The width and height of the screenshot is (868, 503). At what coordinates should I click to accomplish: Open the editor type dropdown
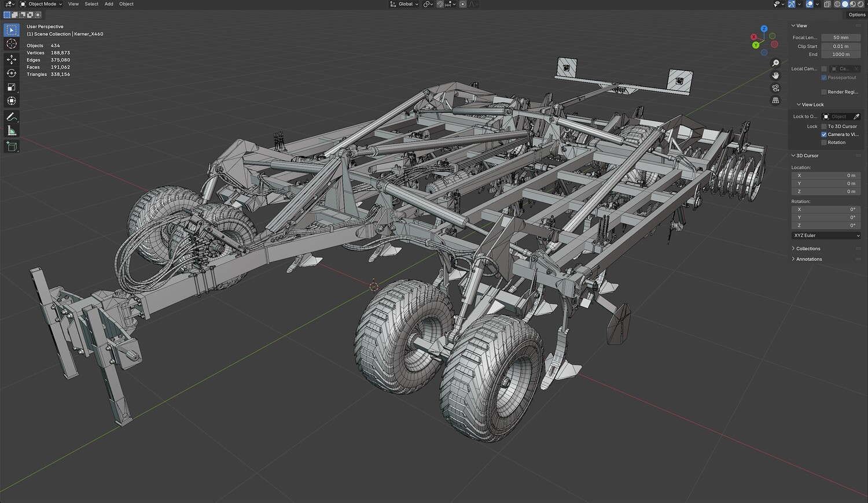(x=9, y=4)
